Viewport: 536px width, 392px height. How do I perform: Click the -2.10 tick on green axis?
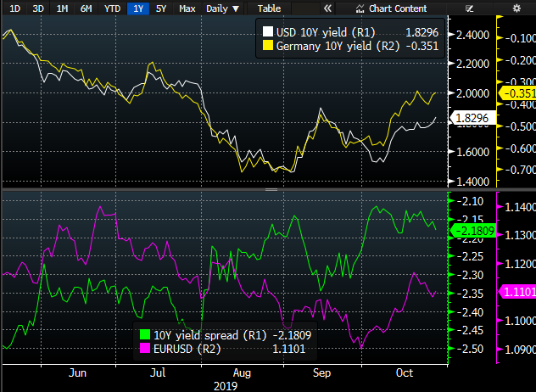[471, 201]
